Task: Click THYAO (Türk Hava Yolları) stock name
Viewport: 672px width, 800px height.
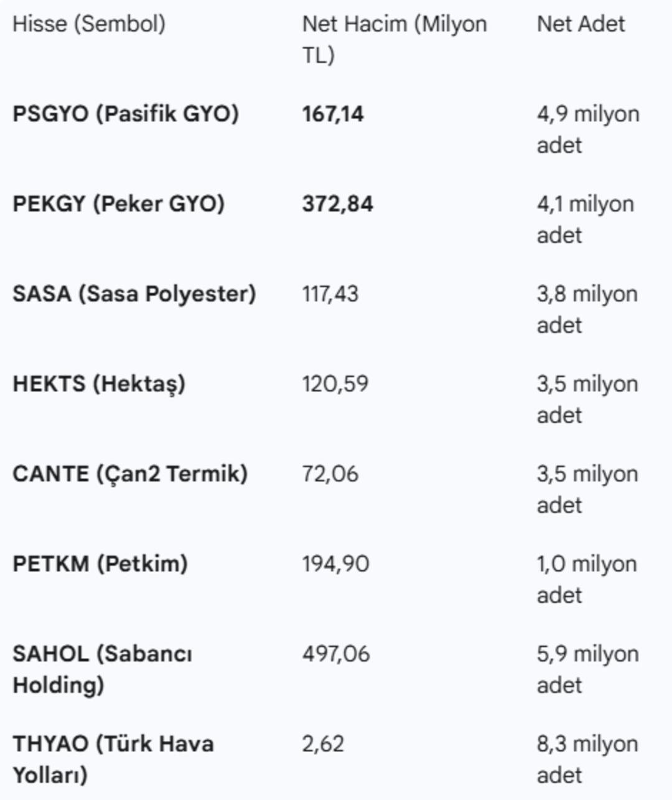Action: click(x=113, y=759)
